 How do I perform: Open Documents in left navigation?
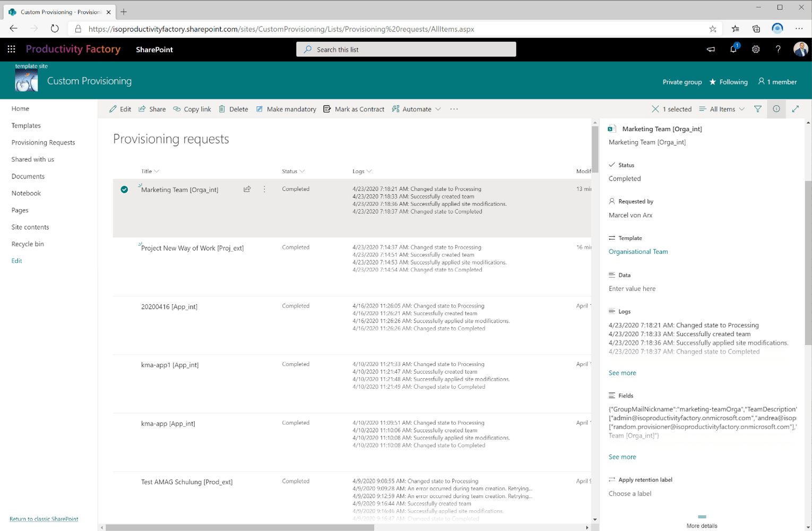point(28,176)
